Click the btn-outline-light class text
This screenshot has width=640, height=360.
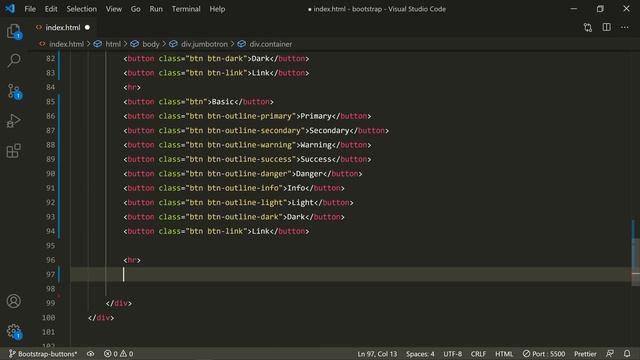point(246,202)
